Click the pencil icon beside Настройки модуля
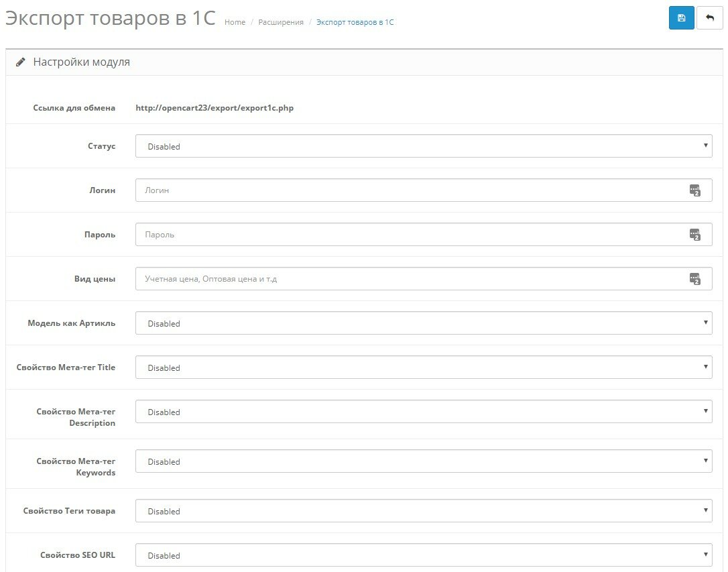This screenshot has height=572, width=728. click(20, 62)
